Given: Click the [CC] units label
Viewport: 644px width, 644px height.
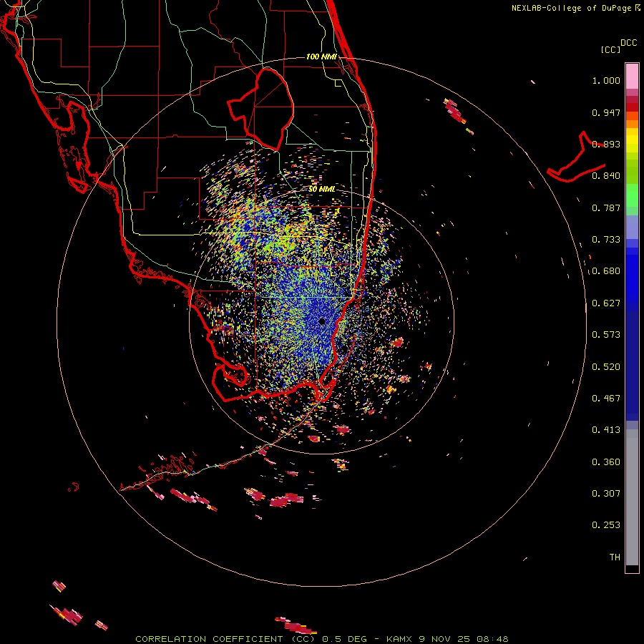Looking at the screenshot, I should 611,49.
